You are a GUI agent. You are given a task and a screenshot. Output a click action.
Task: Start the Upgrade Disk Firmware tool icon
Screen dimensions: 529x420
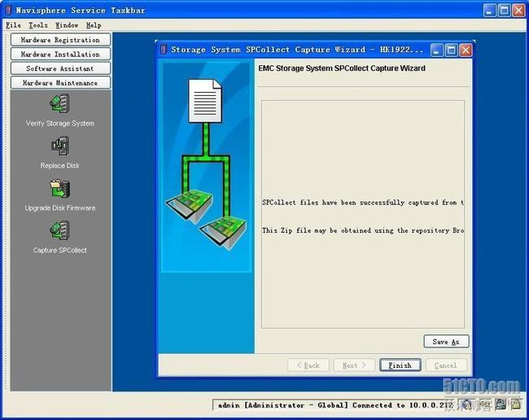coord(60,188)
